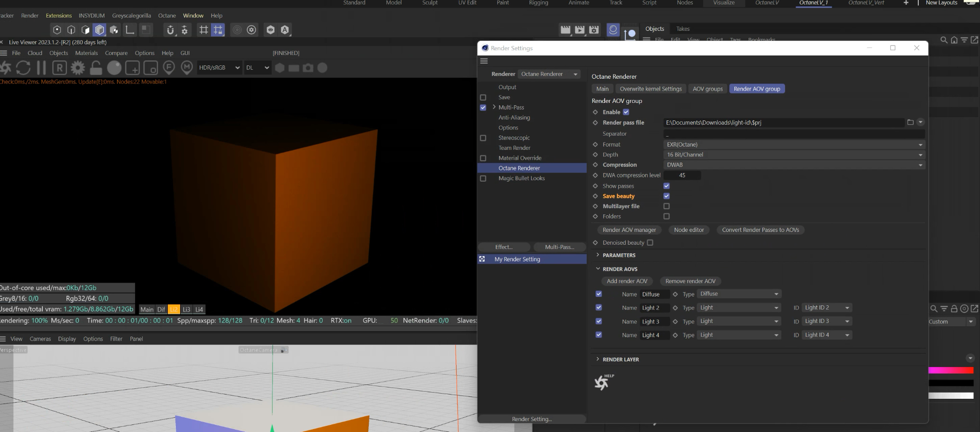Click the Octane settings gear icon
This screenshot has width=980, height=432.
click(x=78, y=68)
